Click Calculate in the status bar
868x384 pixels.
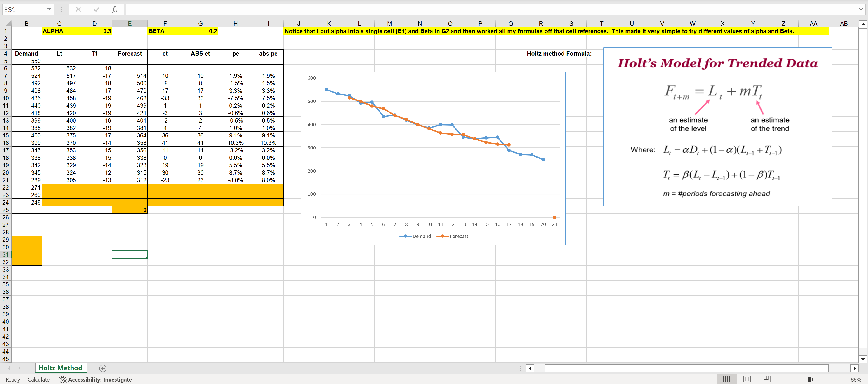click(x=38, y=379)
